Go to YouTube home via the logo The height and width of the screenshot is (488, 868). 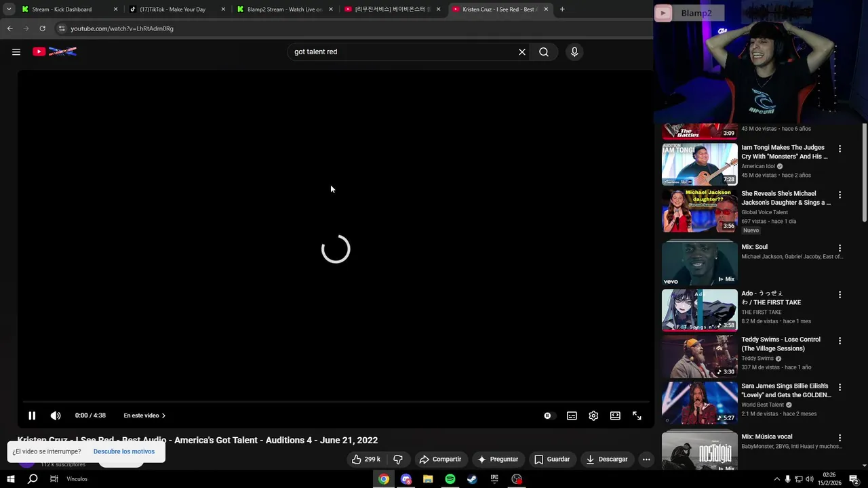pyautogui.click(x=54, y=52)
